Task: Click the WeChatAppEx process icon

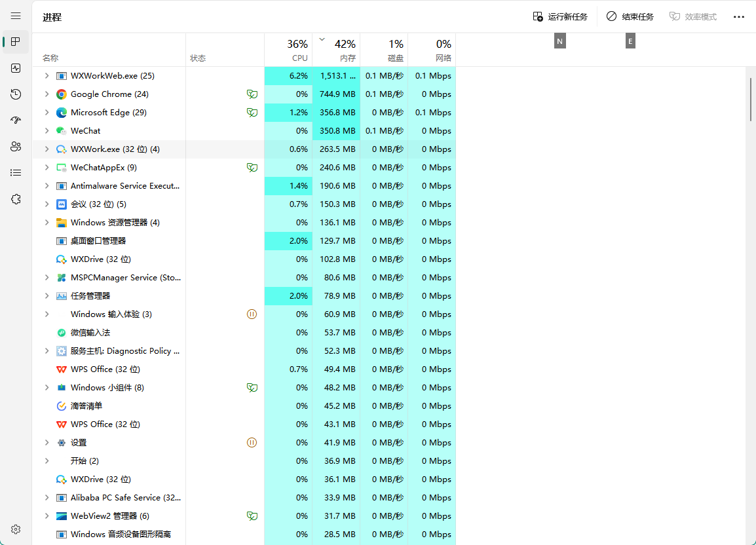Action: [x=61, y=167]
